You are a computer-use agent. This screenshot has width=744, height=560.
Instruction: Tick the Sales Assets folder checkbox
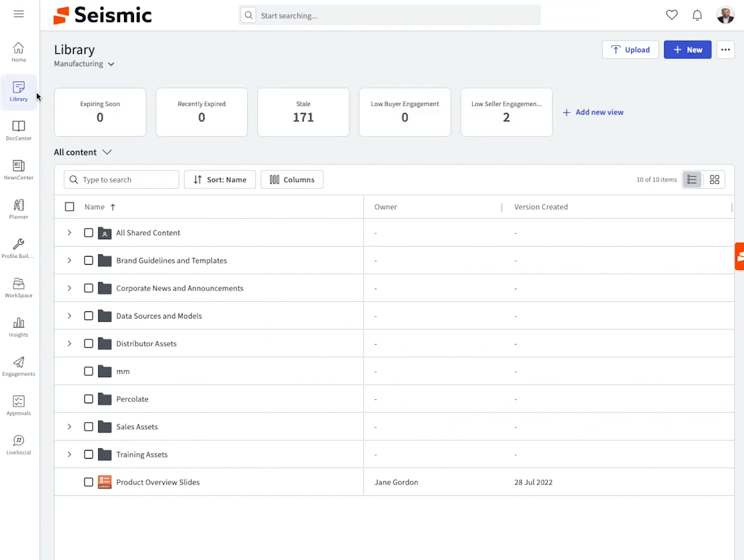89,427
